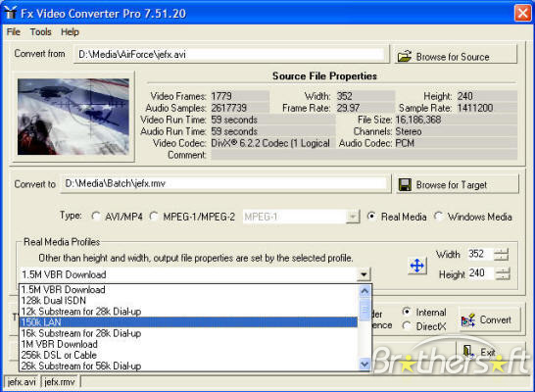Click the Height spinner control
The image size is (535, 392).
[503, 273]
